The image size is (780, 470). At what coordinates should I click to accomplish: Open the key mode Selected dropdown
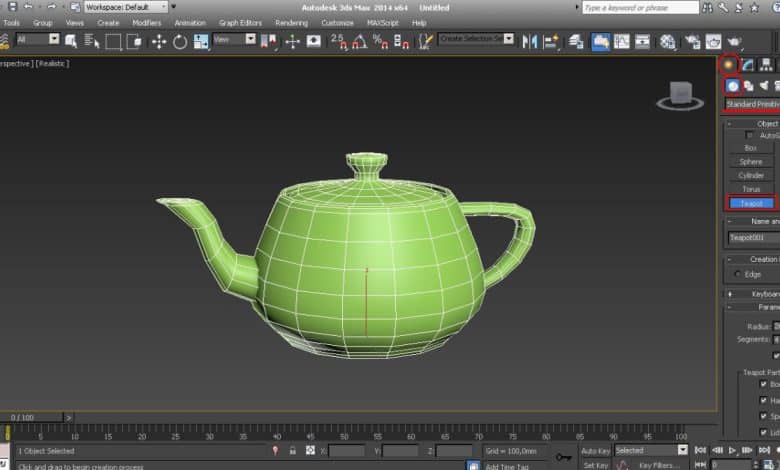(x=651, y=451)
